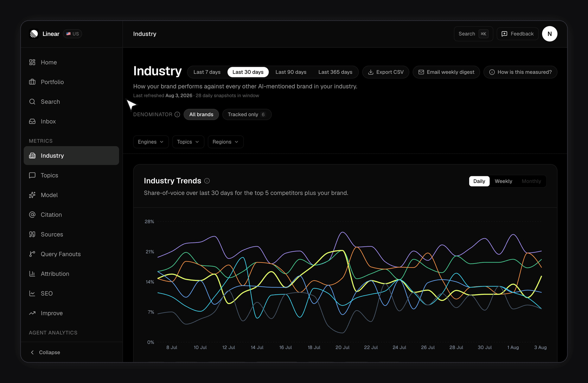Click the 14 Jul x-axis label
The image size is (588, 383).
coord(257,347)
